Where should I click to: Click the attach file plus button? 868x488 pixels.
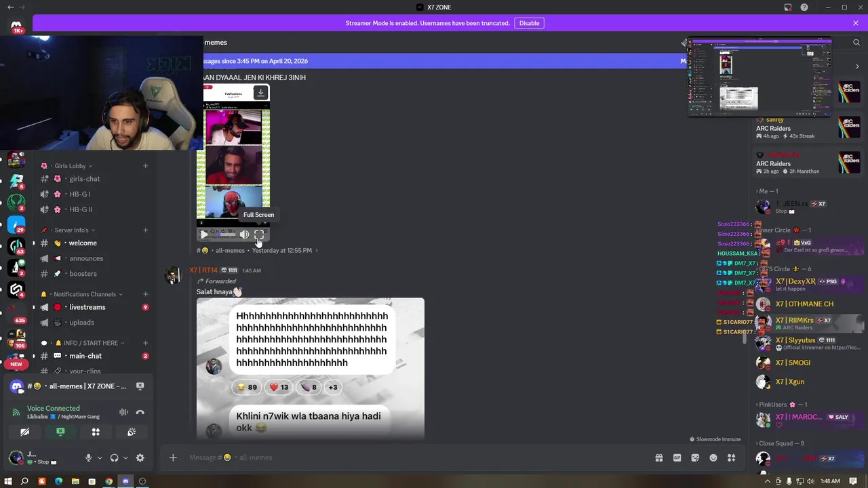click(x=173, y=457)
